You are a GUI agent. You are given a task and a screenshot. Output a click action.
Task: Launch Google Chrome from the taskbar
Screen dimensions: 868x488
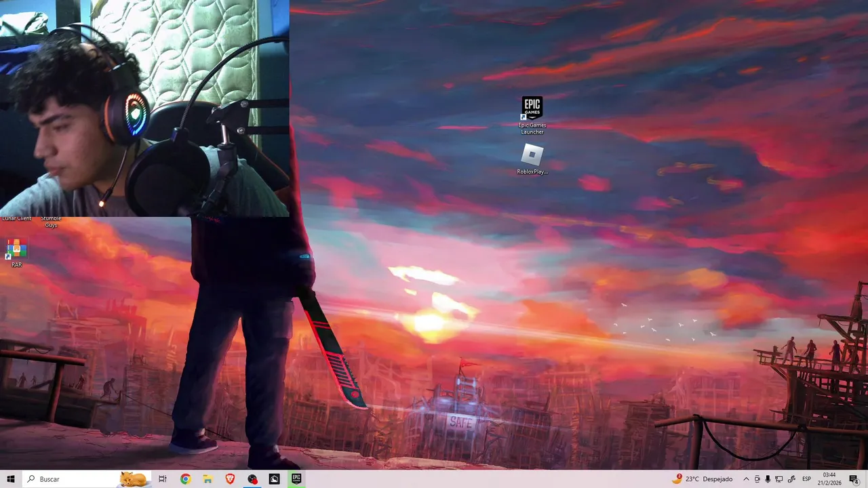[185, 479]
